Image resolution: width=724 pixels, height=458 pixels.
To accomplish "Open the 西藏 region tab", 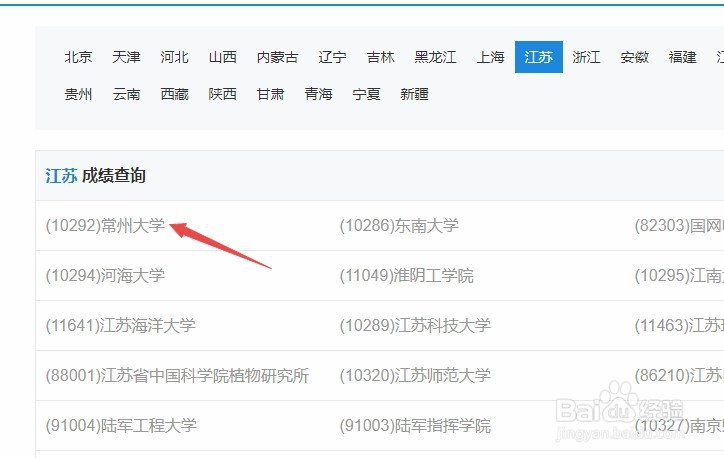I will click(175, 94).
